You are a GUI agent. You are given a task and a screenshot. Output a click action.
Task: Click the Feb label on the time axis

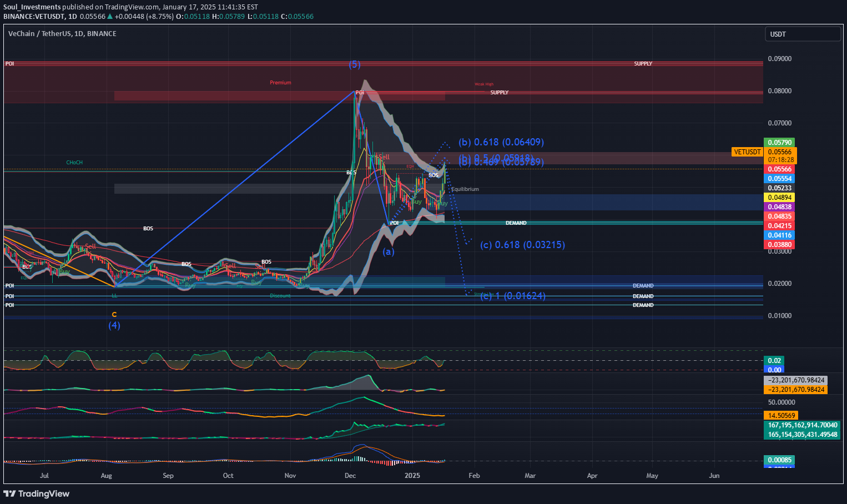[x=474, y=476]
